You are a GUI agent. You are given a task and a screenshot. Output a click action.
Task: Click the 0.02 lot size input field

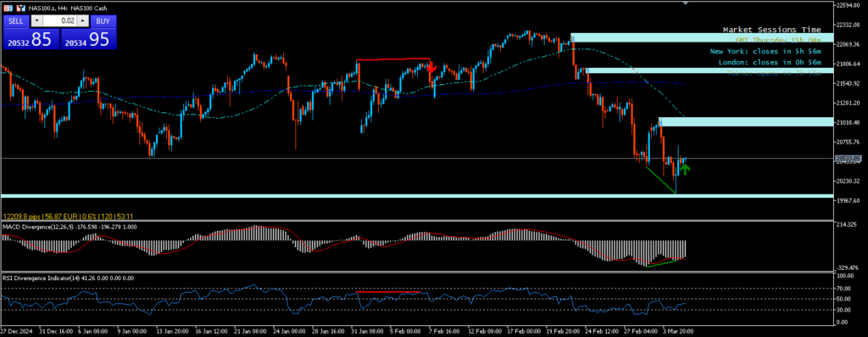60,20
